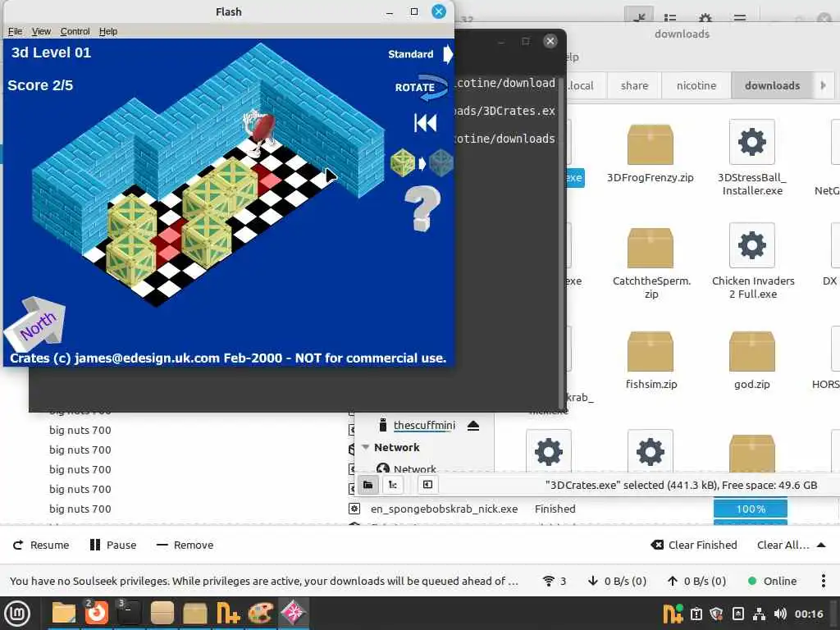Screen dimensions: 840x630
Task: Switch to Firefox in the taskbar
Action: pyautogui.click(x=97, y=614)
